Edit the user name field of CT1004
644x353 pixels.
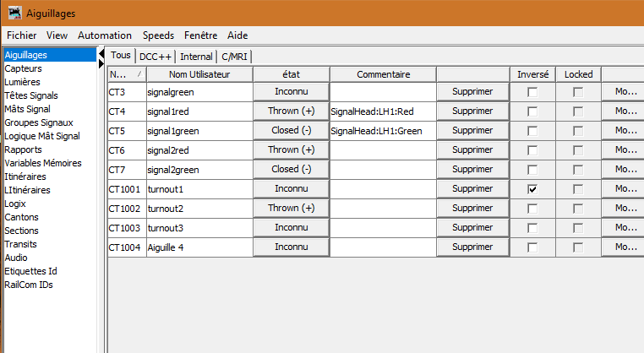(x=199, y=247)
